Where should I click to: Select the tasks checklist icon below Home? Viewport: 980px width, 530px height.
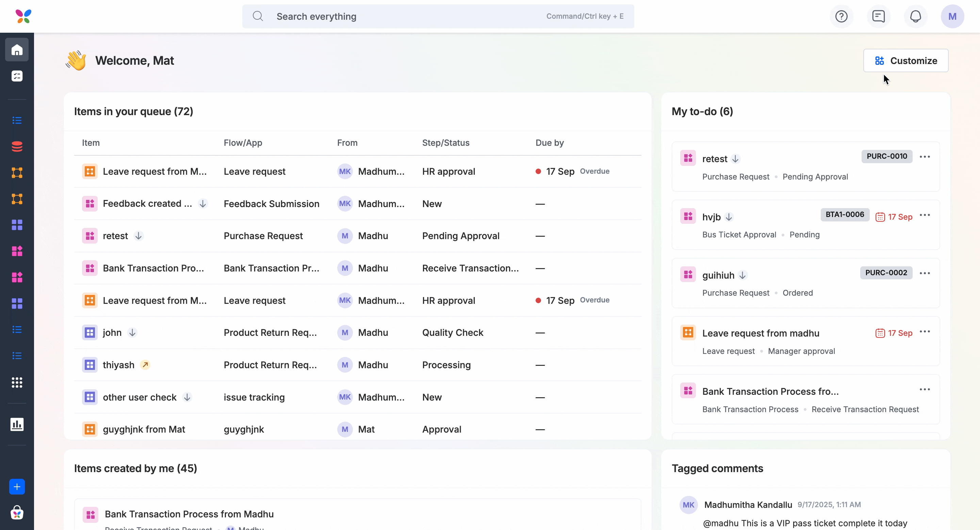[17, 76]
